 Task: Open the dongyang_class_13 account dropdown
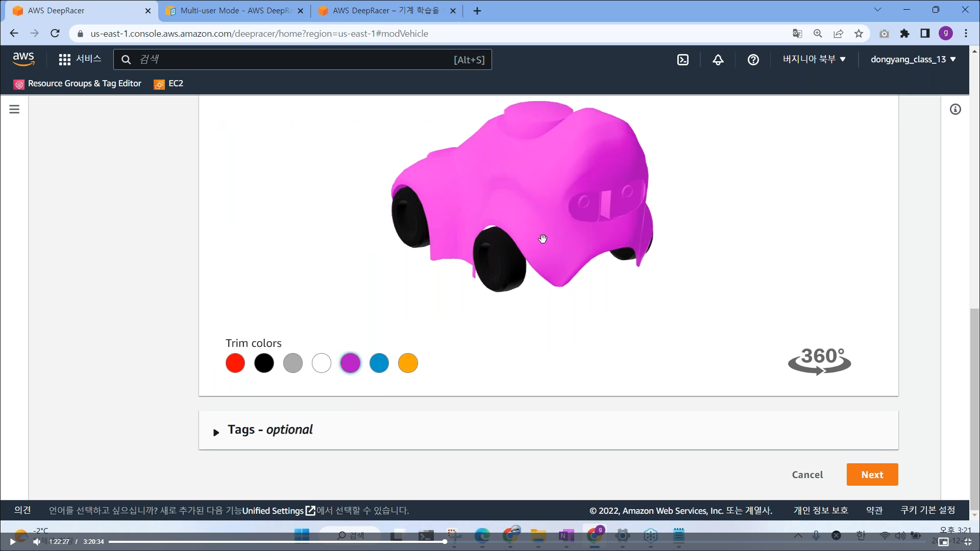tap(913, 59)
